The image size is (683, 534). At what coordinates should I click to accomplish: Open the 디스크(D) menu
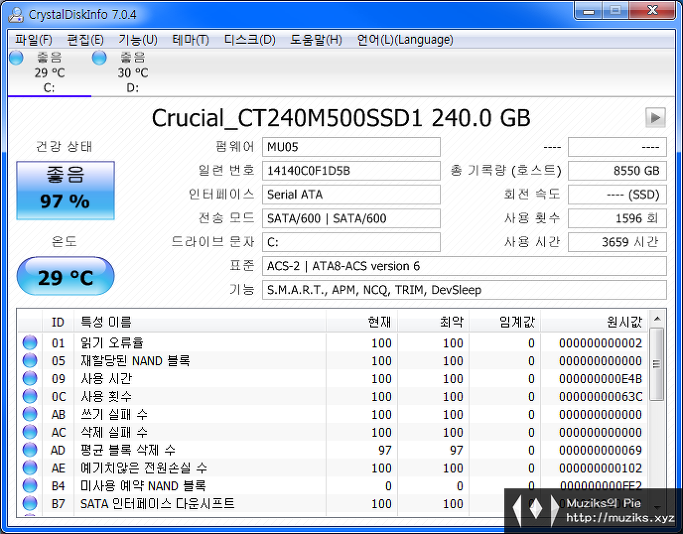(250, 40)
